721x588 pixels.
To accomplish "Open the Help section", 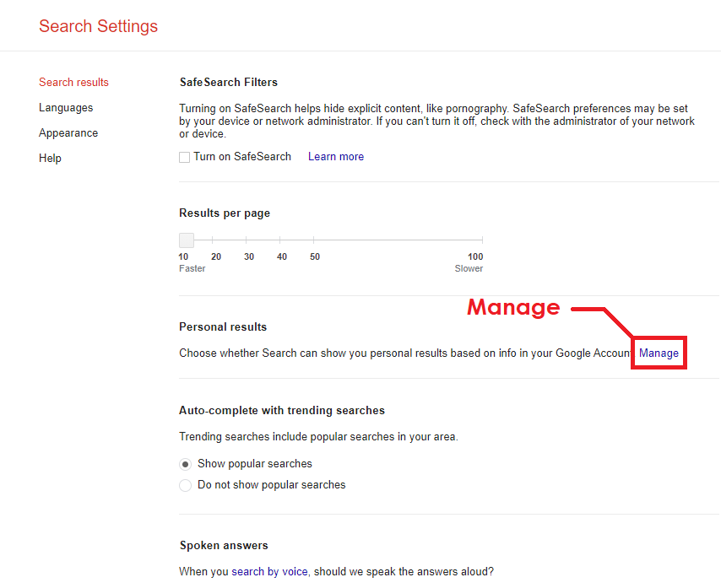I will (x=50, y=158).
